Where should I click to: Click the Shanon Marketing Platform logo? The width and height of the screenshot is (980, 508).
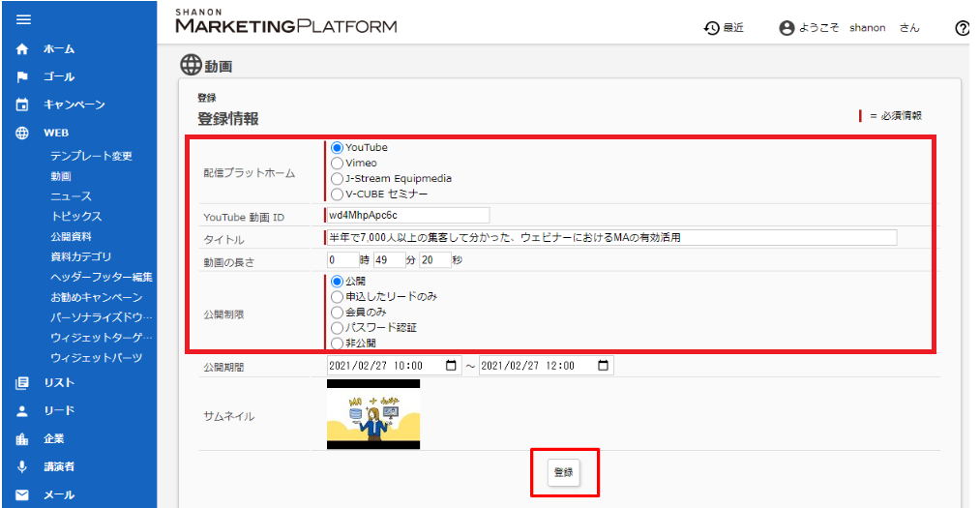[286, 22]
